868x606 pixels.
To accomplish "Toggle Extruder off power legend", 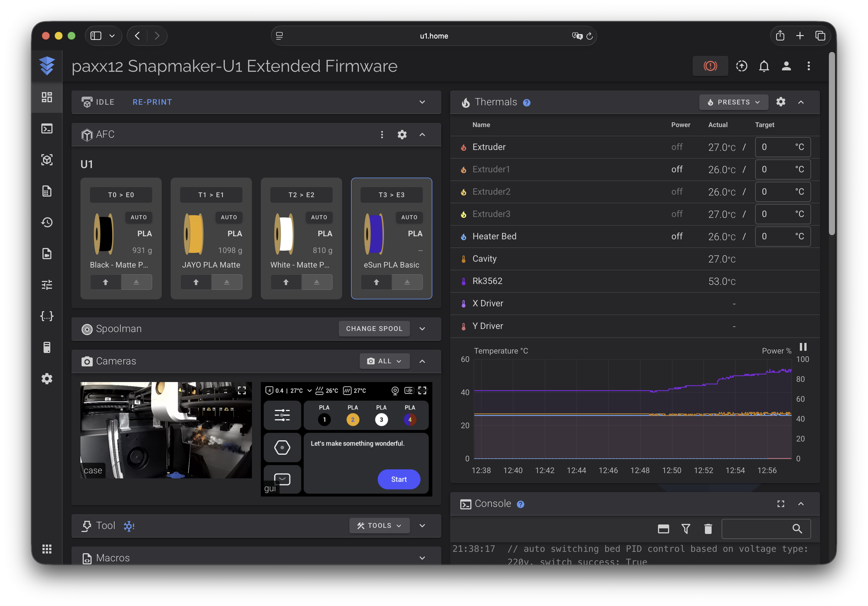I will [x=677, y=147].
